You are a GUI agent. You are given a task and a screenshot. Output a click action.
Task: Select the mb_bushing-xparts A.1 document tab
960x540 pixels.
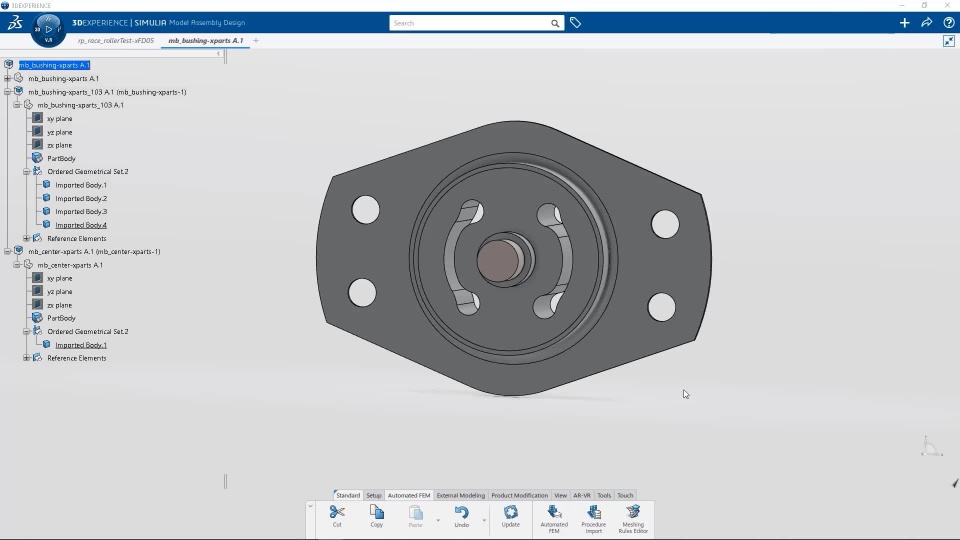(206, 41)
